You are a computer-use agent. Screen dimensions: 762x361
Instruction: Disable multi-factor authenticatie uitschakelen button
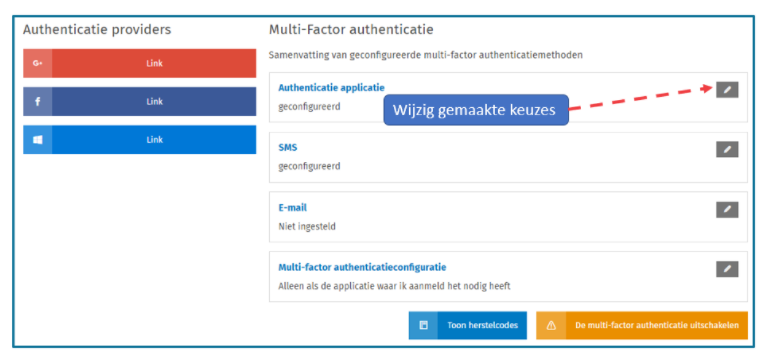click(x=642, y=326)
